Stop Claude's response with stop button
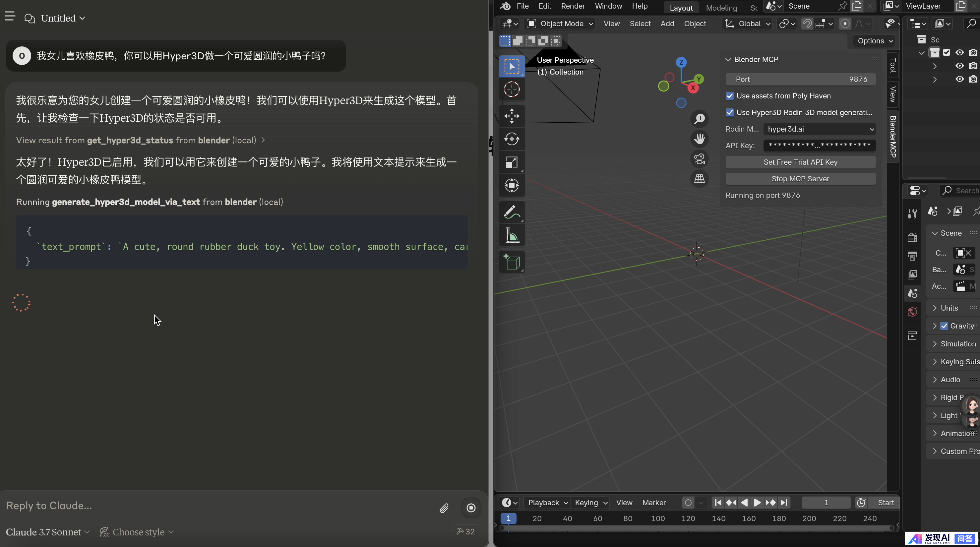Image resolution: width=980 pixels, height=547 pixels. point(471,508)
